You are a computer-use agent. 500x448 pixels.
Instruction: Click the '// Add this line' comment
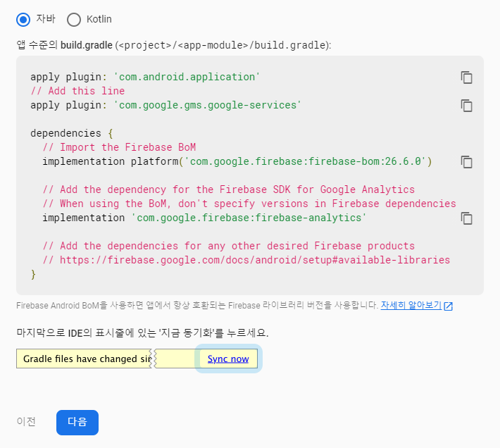click(x=77, y=91)
